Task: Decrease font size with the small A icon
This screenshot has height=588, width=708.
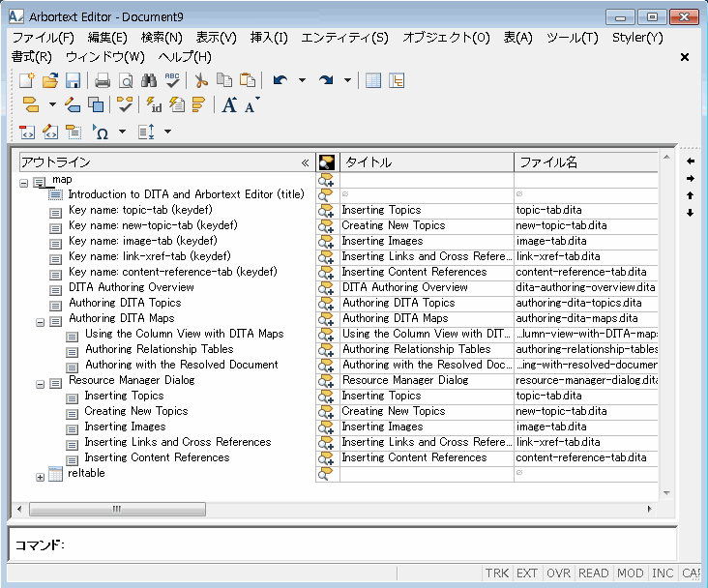Action: [251, 104]
